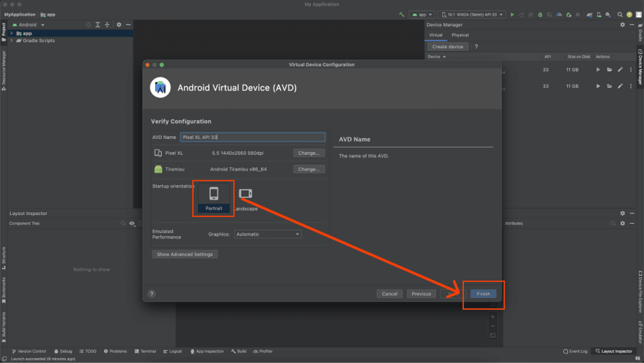Click the Search Everywhere magnifier icon
This screenshot has height=363, width=644.
click(620, 14)
